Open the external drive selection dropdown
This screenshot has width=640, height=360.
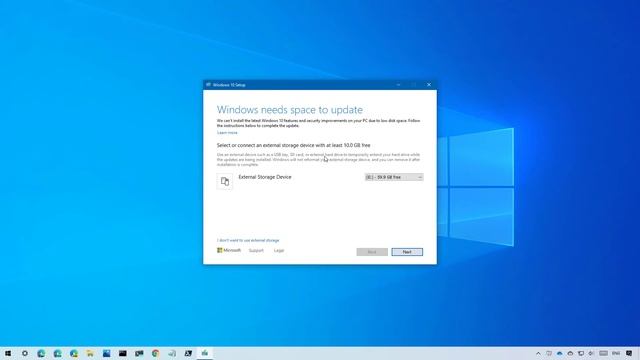point(394,177)
